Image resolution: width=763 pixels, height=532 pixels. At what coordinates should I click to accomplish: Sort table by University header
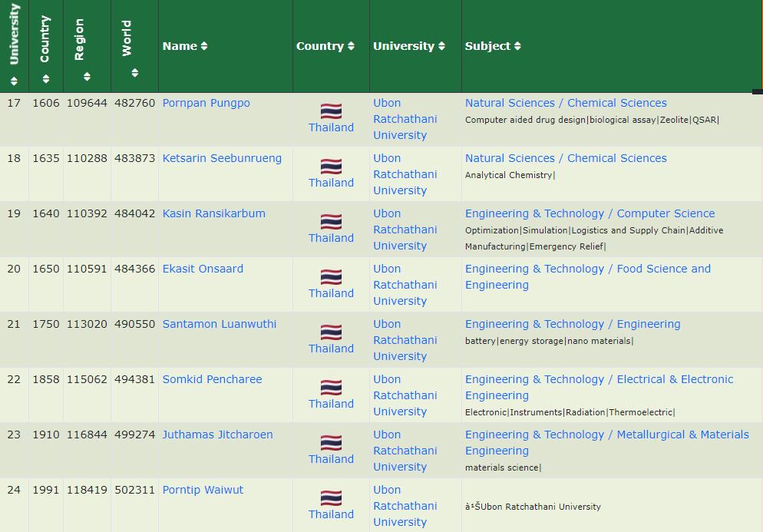(408, 46)
